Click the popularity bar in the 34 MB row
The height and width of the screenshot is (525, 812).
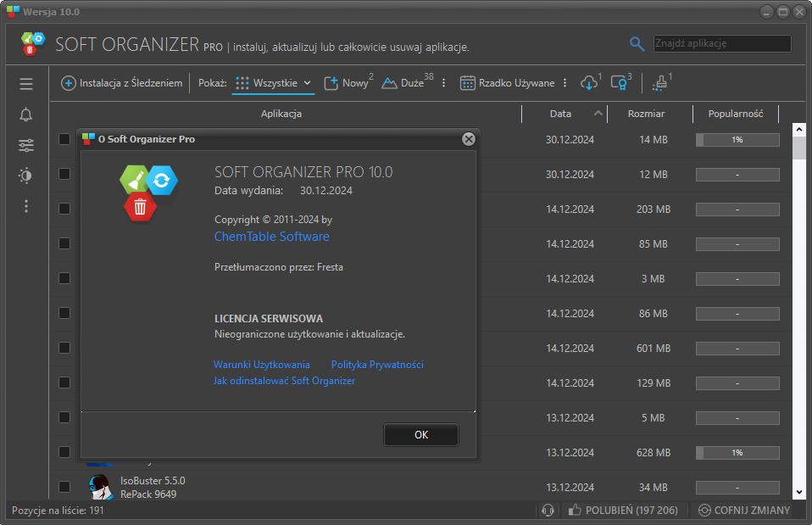click(x=737, y=488)
